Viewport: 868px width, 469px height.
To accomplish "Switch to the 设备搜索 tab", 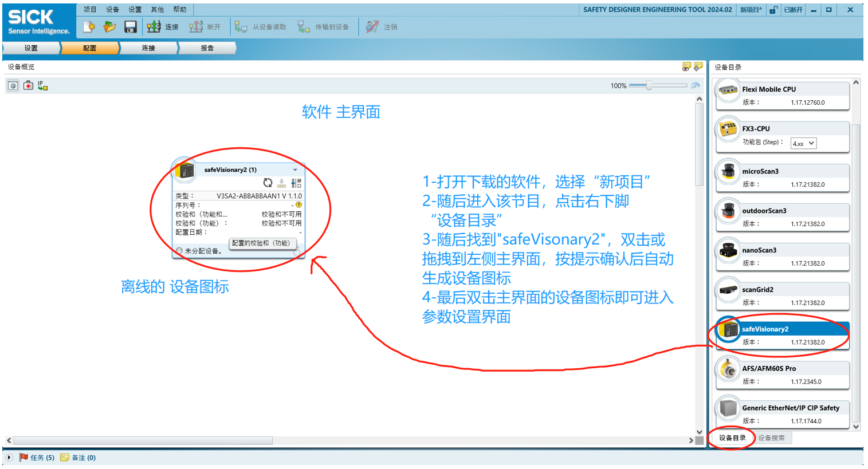I will pos(772,438).
